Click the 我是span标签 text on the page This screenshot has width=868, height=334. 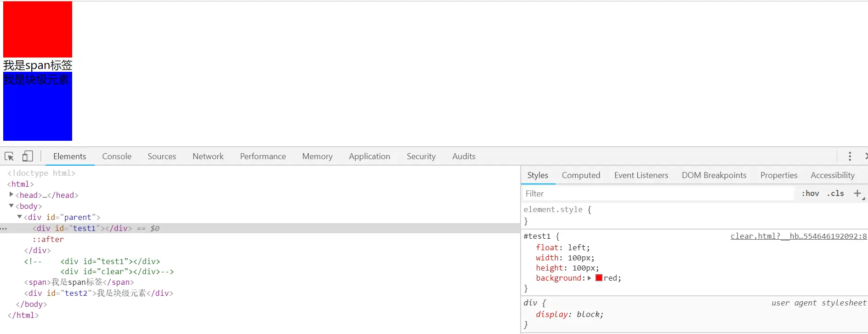pos(38,65)
